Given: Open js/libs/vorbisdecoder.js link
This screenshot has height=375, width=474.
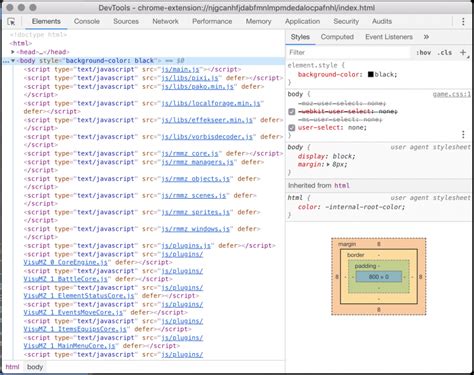Looking at the screenshot, I should click(x=207, y=137).
